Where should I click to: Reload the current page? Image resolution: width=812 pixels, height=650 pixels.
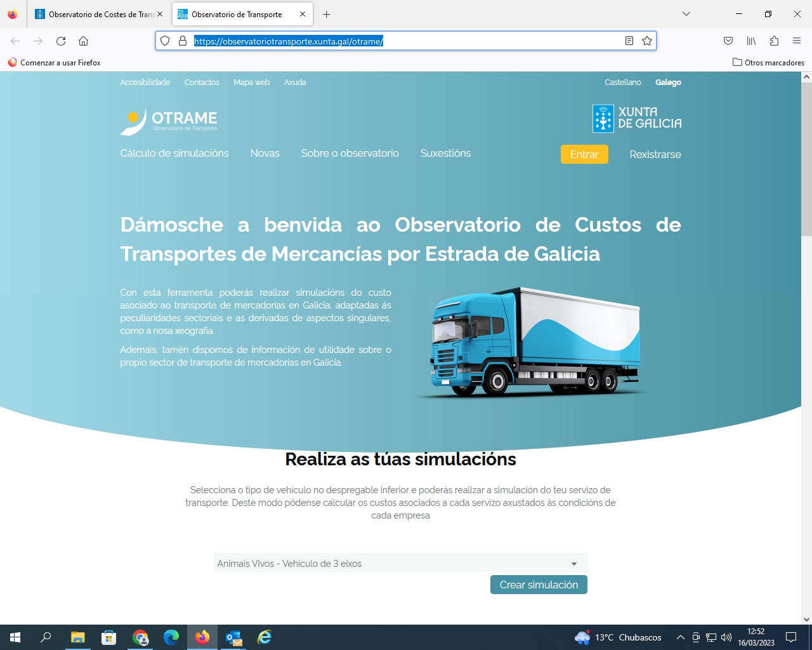(61, 41)
